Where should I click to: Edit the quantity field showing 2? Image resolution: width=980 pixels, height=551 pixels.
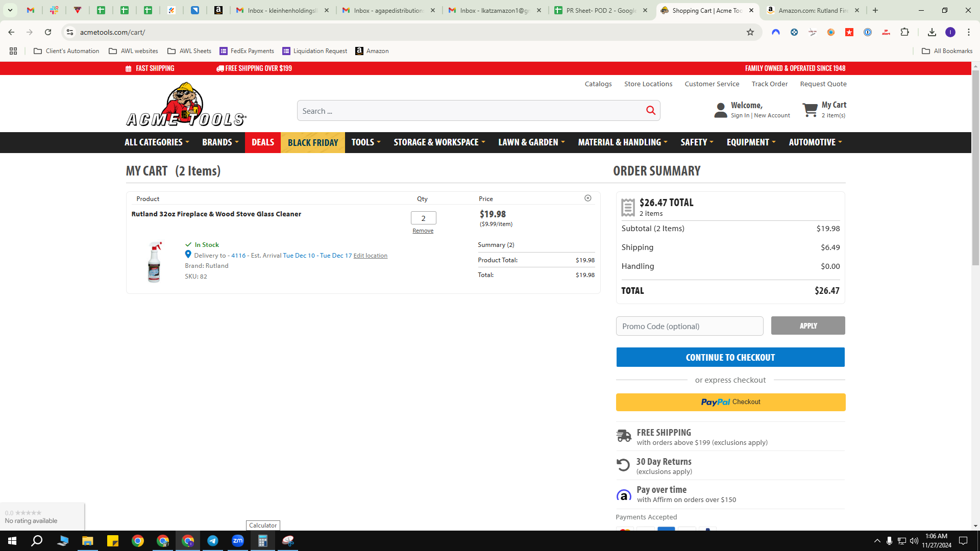click(x=424, y=218)
